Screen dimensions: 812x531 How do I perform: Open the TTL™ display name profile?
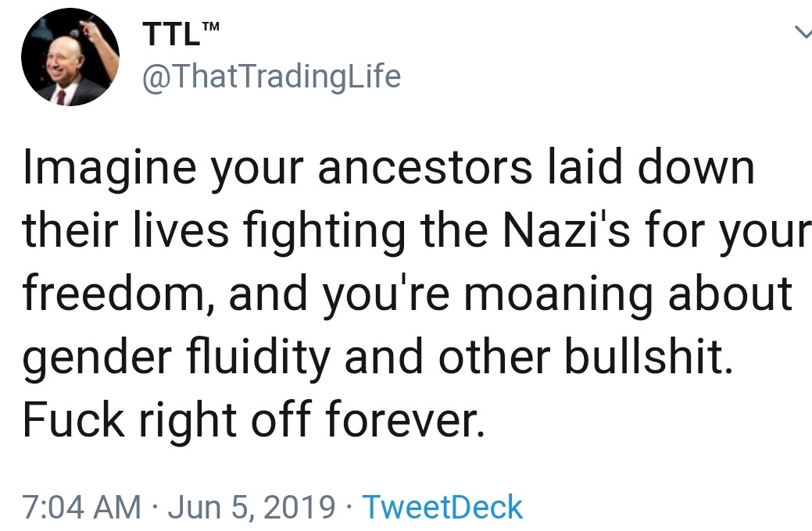(x=181, y=34)
